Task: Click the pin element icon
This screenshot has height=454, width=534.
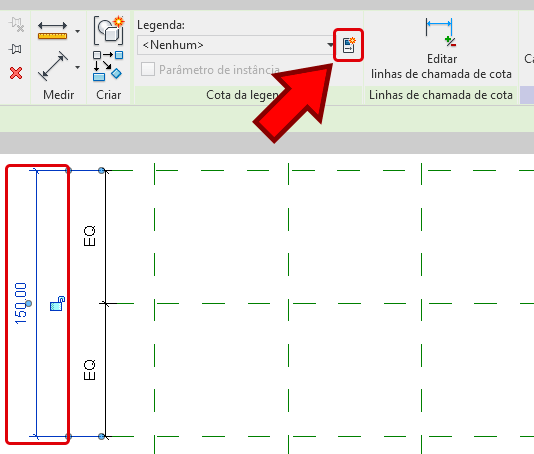Action: 15,49
